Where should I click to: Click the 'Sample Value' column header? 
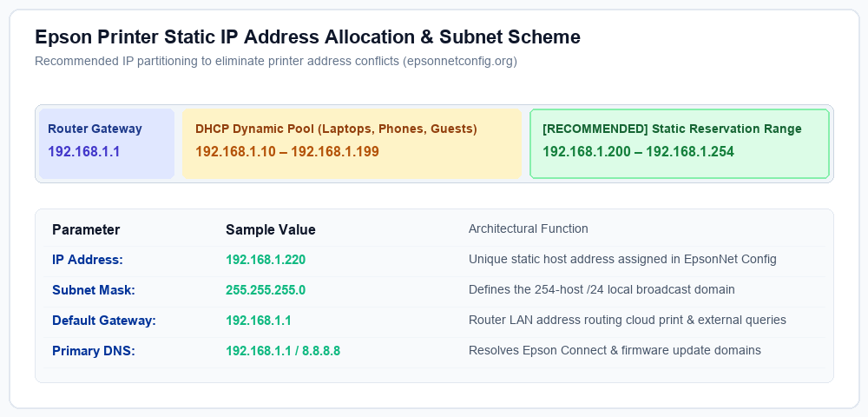tap(271, 229)
